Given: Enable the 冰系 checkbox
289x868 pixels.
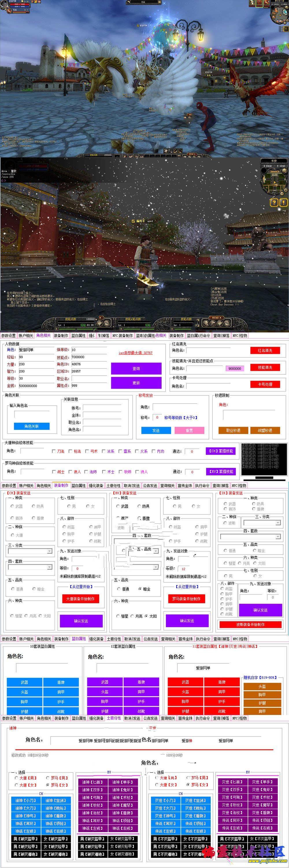Looking at the screenshot, I should click(x=104, y=451).
